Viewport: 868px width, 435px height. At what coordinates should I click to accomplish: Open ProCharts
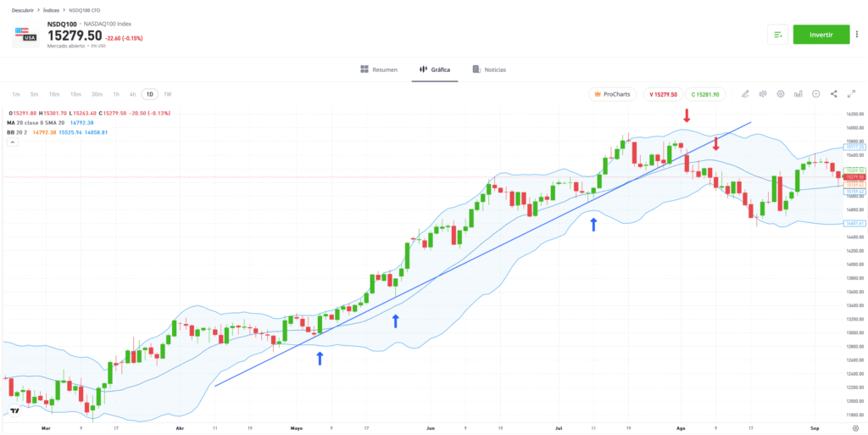[612, 94]
